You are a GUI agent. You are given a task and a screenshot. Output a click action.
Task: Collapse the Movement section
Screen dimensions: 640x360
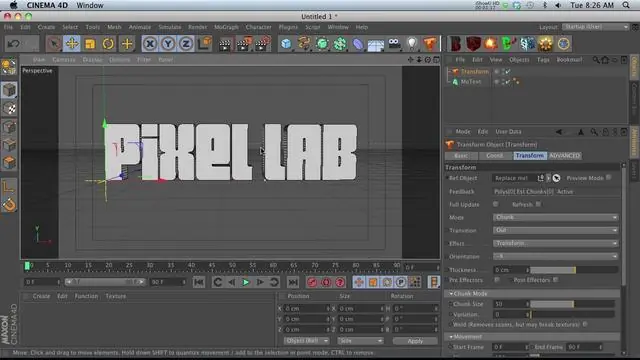451,337
